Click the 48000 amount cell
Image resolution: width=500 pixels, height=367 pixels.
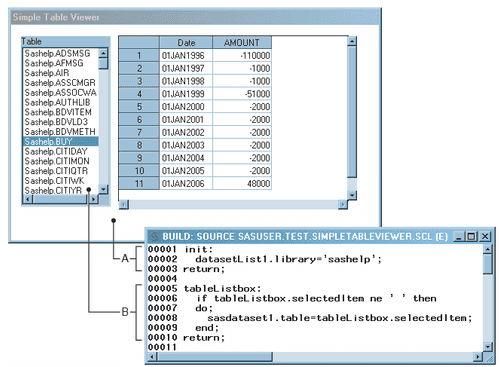coord(242,183)
